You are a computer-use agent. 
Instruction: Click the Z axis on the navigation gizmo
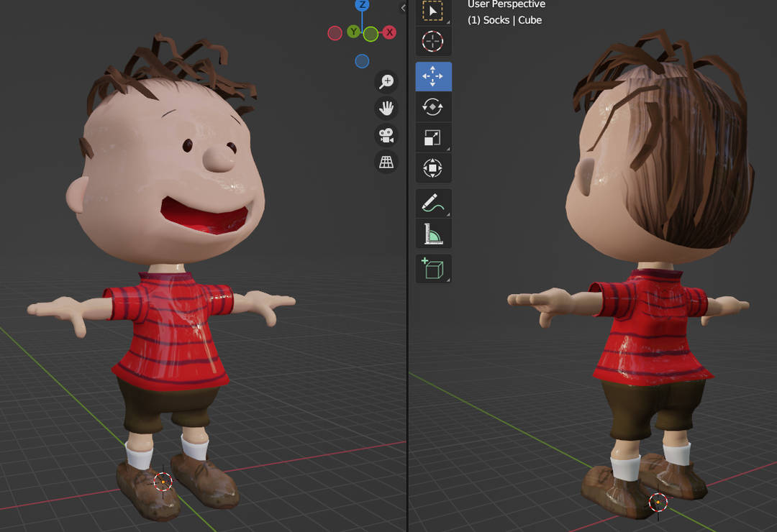tap(362, 6)
